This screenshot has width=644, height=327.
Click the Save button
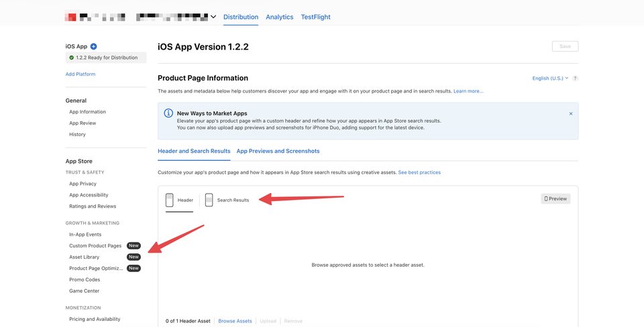click(565, 46)
